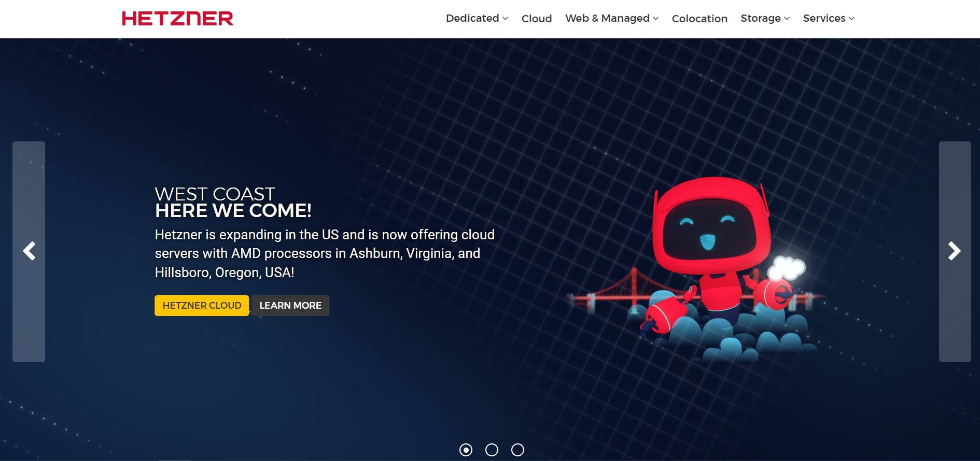Expand the Services menu

point(829,18)
